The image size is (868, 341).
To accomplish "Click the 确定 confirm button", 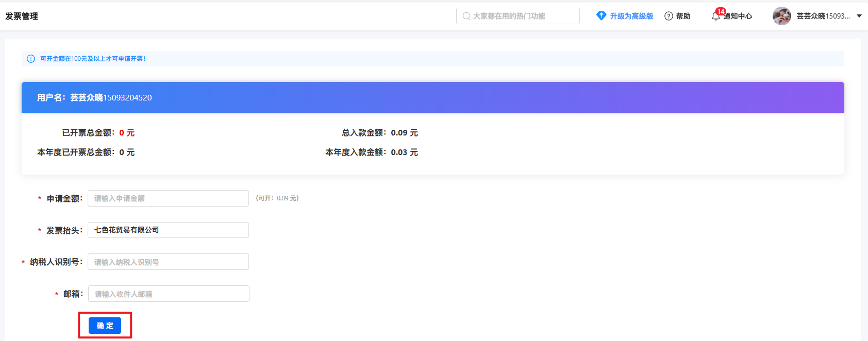I will pyautogui.click(x=105, y=326).
